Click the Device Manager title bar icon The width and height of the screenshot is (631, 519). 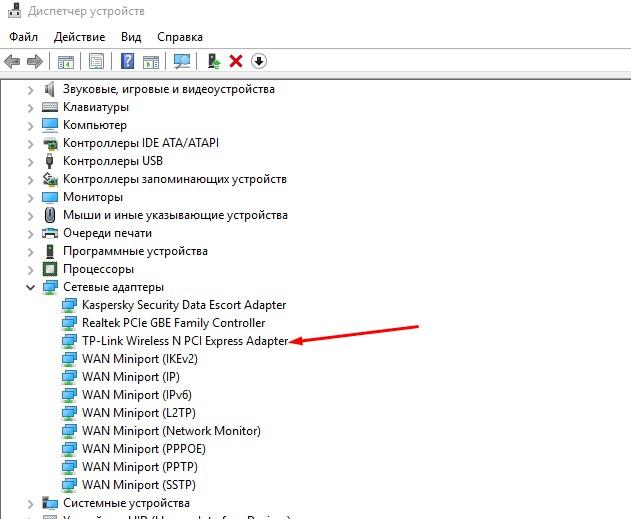click(14, 10)
